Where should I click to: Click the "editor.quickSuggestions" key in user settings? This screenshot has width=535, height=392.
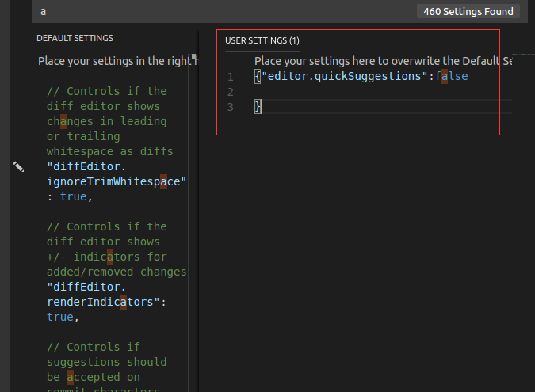(x=345, y=76)
